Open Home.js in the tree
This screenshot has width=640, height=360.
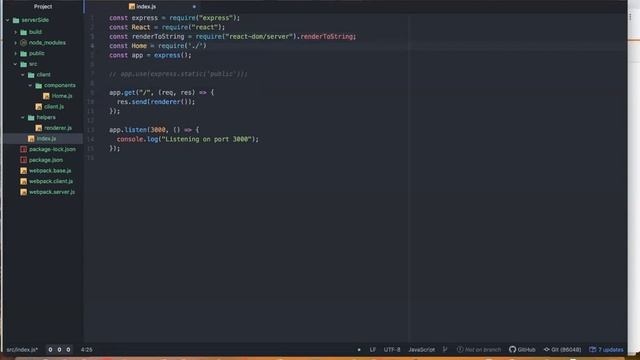point(62,96)
